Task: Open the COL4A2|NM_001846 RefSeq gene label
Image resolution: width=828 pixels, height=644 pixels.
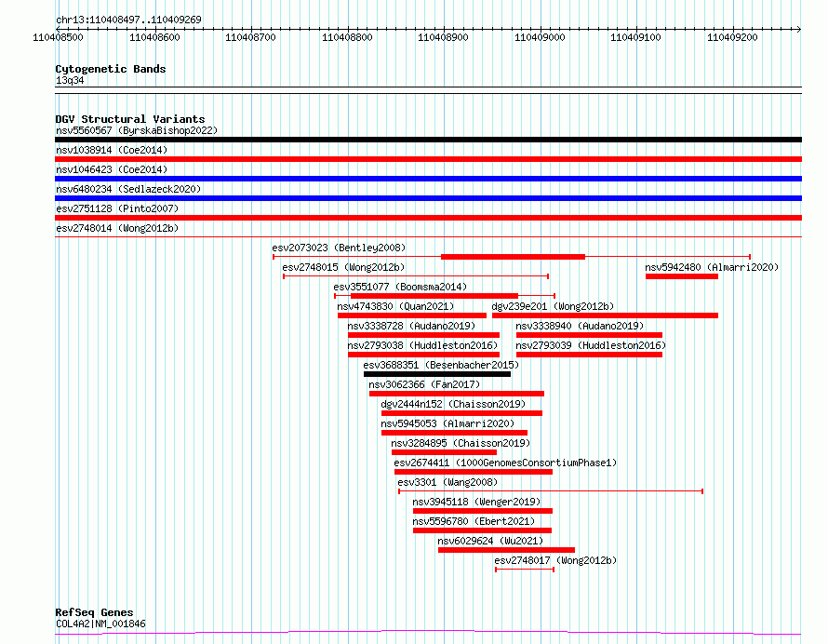Action: pyautogui.click(x=100, y=624)
